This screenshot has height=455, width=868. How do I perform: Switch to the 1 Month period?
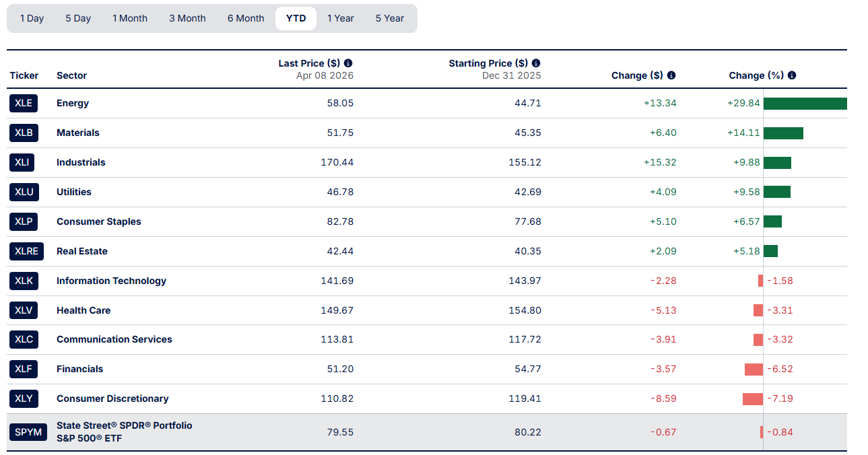130,18
